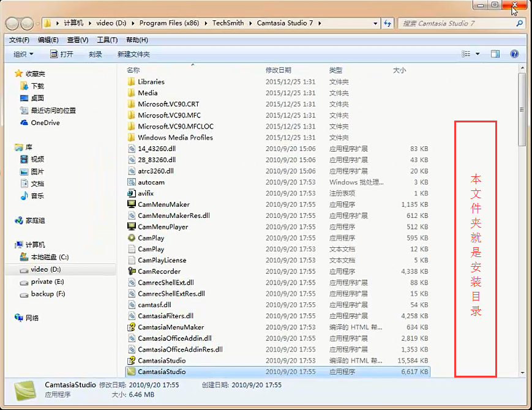Click the CamMenuPlayer program icon

[131, 227]
